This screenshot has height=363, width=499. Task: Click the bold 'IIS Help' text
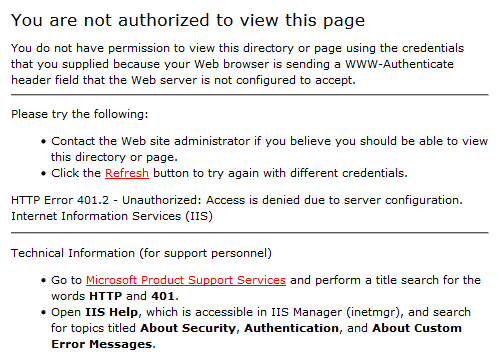pyautogui.click(x=111, y=312)
